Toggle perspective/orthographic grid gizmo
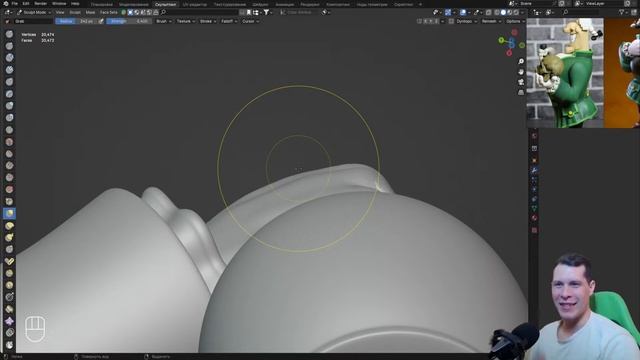Image resolution: width=640 pixels, height=360 pixels. click(521, 93)
